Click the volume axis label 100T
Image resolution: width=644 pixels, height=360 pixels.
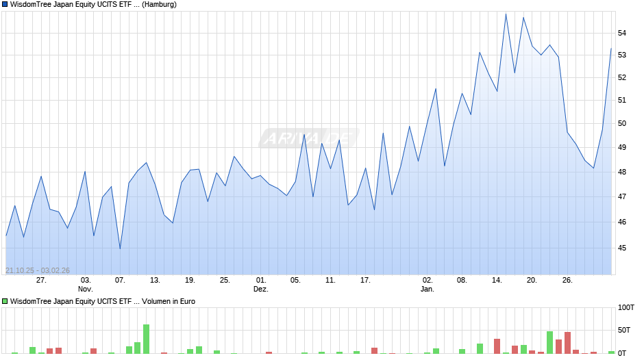(x=626, y=307)
